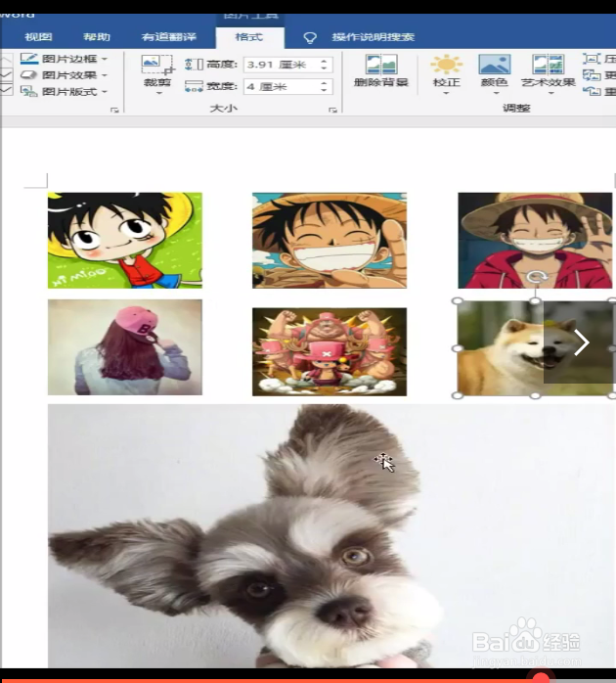Click the picture layout icon
The width and height of the screenshot is (616, 683).
pos(29,91)
